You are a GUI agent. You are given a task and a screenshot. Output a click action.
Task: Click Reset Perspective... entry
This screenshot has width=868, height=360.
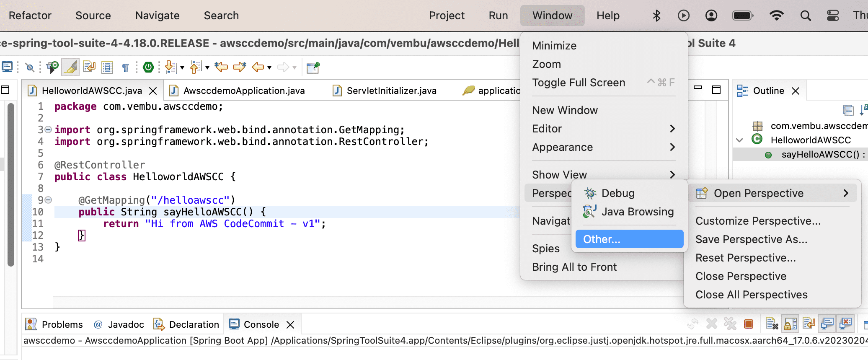coord(745,258)
